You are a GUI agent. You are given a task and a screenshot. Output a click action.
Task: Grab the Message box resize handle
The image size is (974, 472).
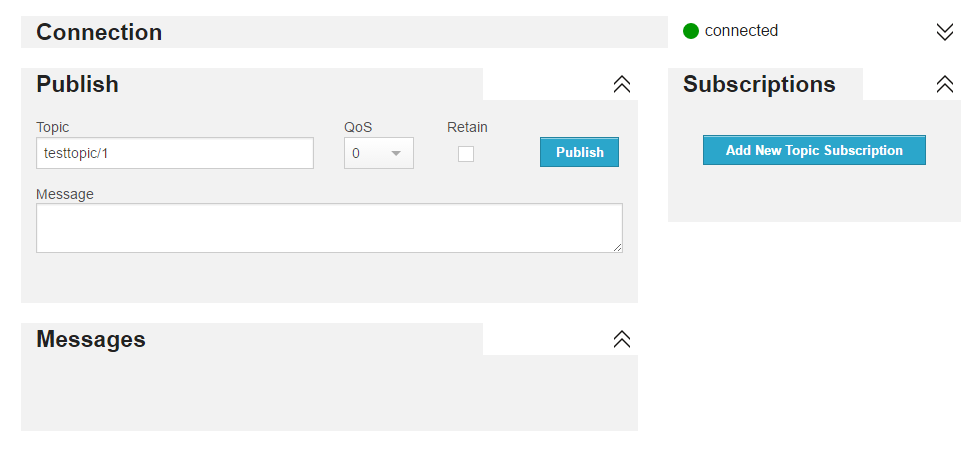(x=617, y=247)
